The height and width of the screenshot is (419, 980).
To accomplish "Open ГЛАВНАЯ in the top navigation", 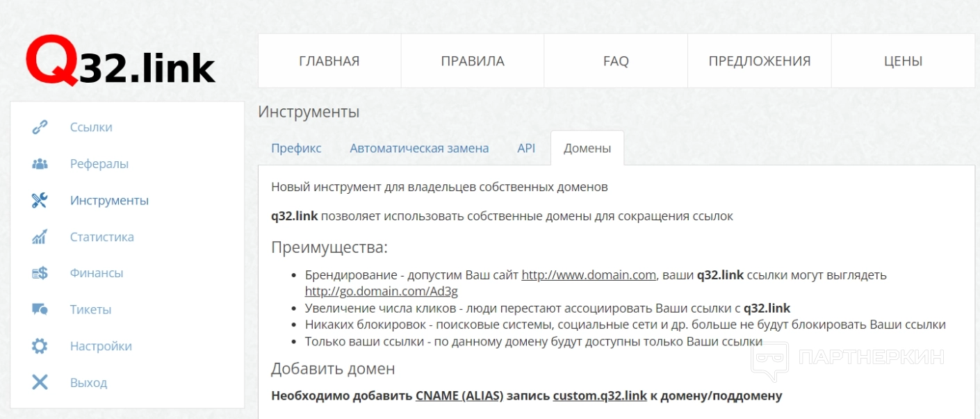I will (x=329, y=60).
